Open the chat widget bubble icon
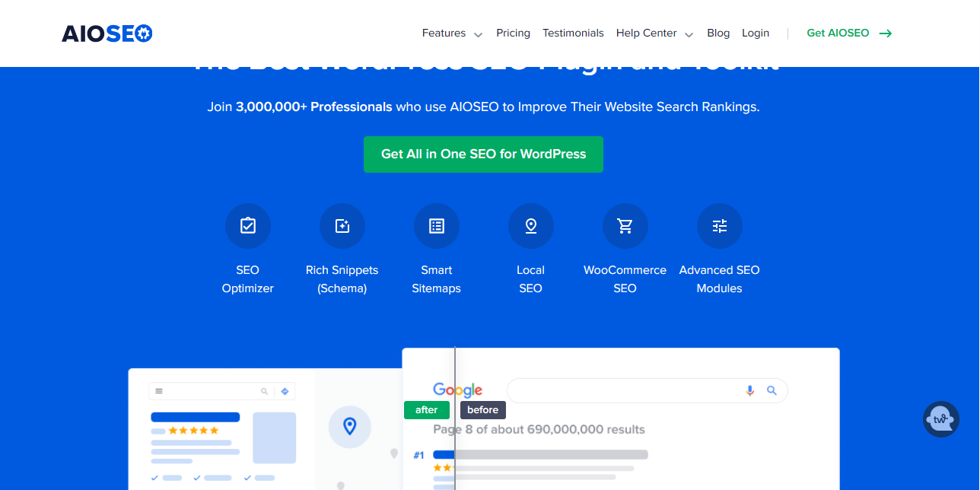This screenshot has width=980, height=490. point(941,419)
